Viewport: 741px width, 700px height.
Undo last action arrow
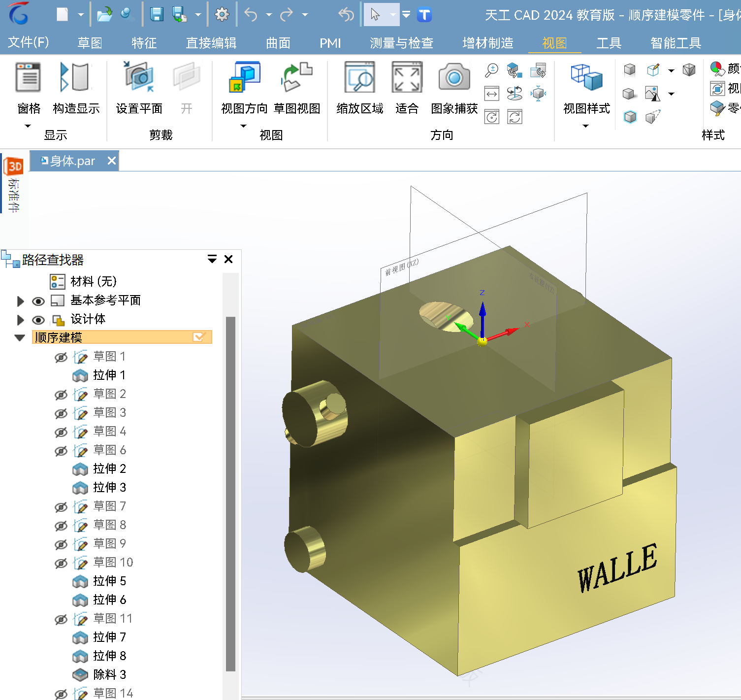(251, 15)
